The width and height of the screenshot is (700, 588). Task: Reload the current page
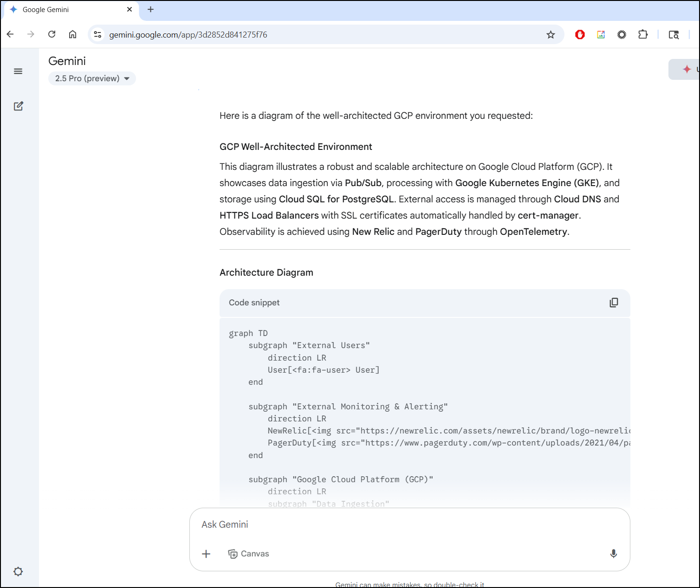point(52,34)
